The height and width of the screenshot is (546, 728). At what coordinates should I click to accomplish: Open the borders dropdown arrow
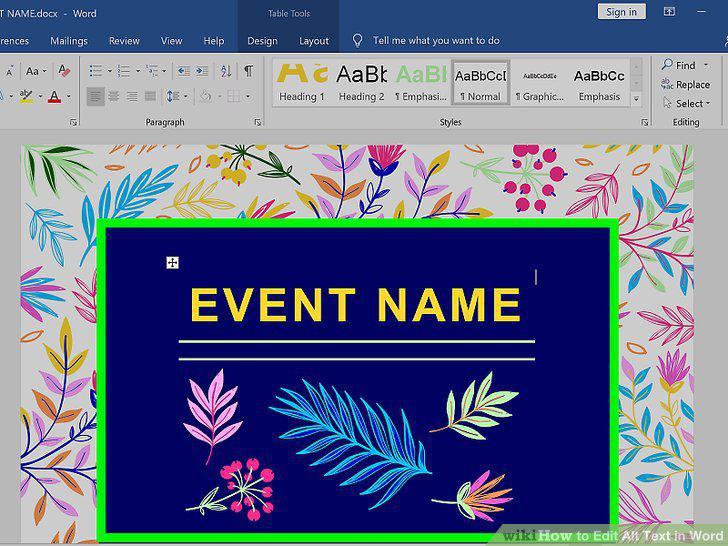tap(248, 97)
